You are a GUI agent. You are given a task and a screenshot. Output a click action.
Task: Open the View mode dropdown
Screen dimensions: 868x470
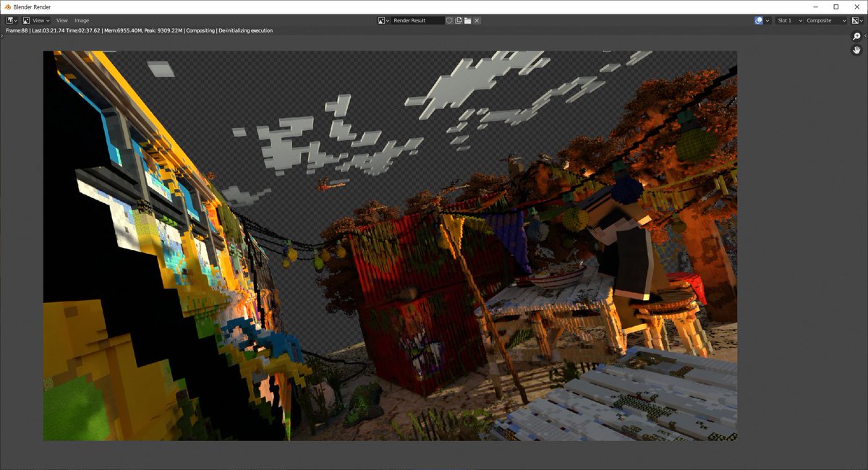pos(36,20)
